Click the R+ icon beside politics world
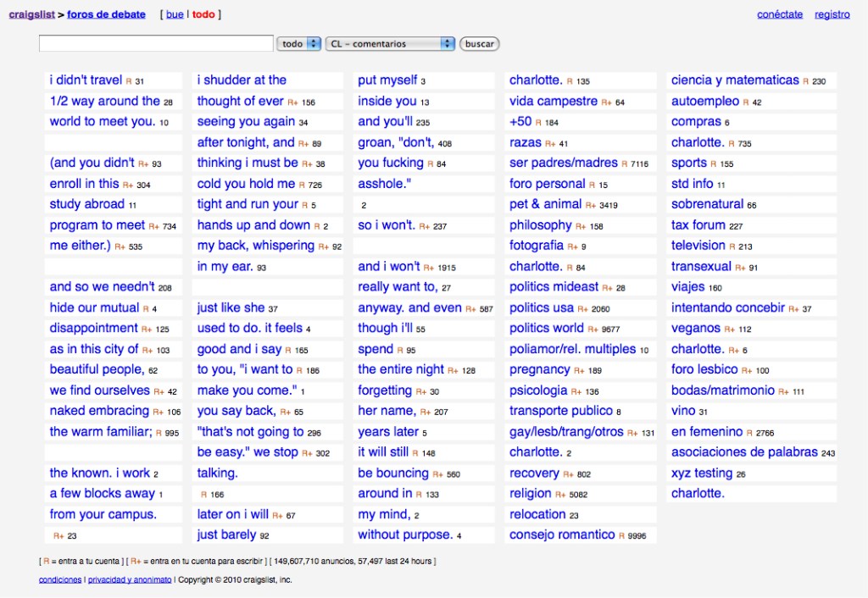This screenshot has width=868, height=598. tap(593, 329)
